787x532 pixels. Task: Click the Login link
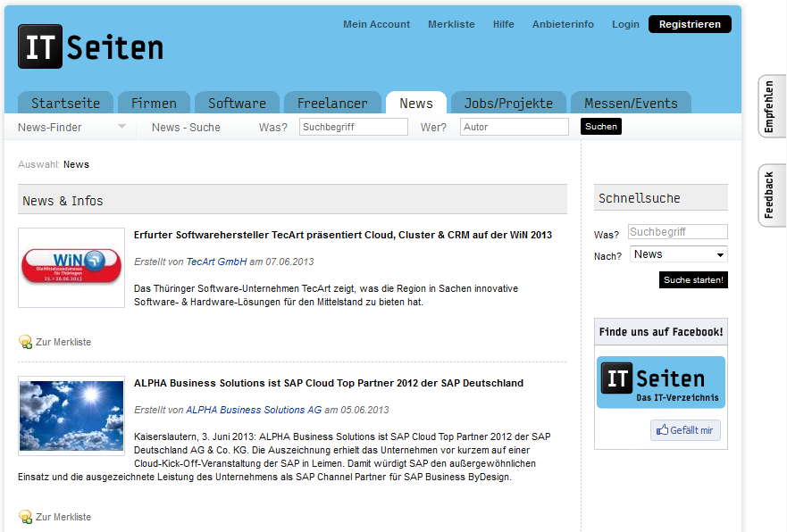(x=625, y=24)
